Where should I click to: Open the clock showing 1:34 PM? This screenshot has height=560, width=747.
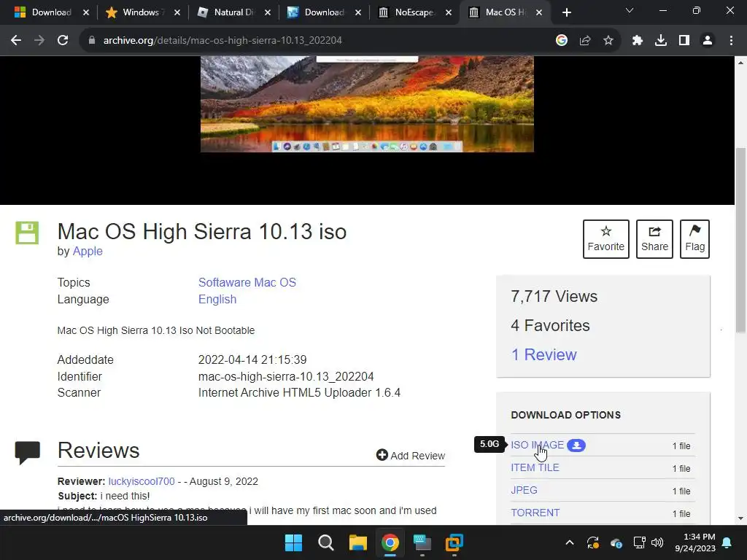(x=695, y=542)
